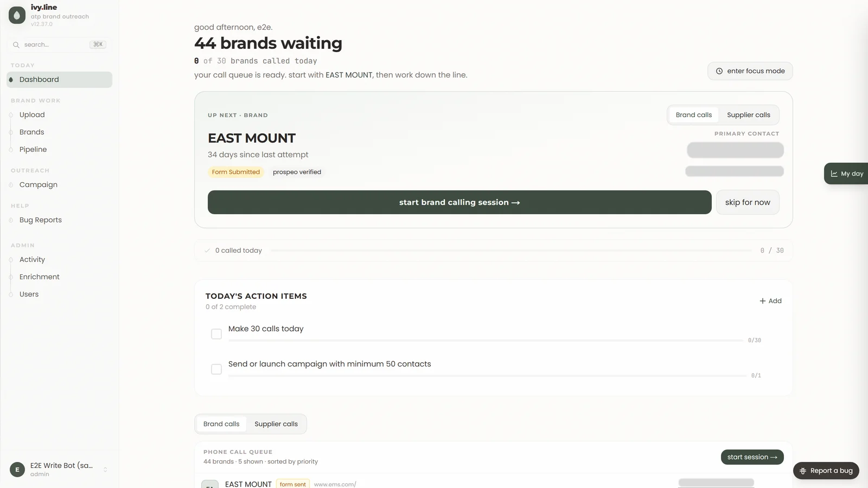
Task: Click start brand calling session button
Action: 459,202
